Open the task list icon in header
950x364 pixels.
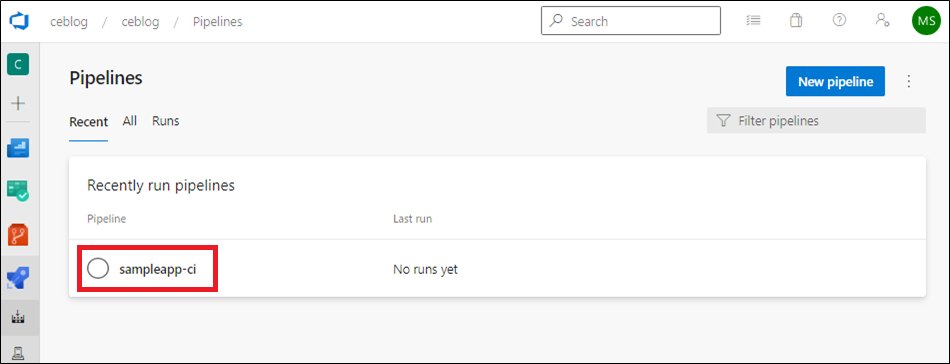tap(754, 21)
